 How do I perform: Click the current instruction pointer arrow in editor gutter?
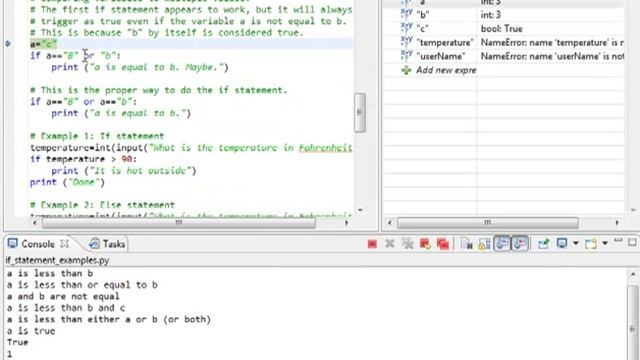pyautogui.click(x=8, y=44)
